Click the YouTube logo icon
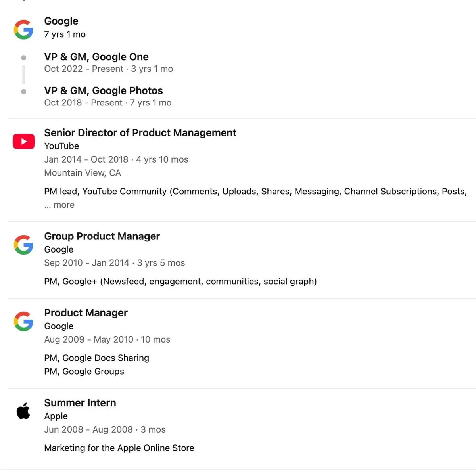 [24, 142]
